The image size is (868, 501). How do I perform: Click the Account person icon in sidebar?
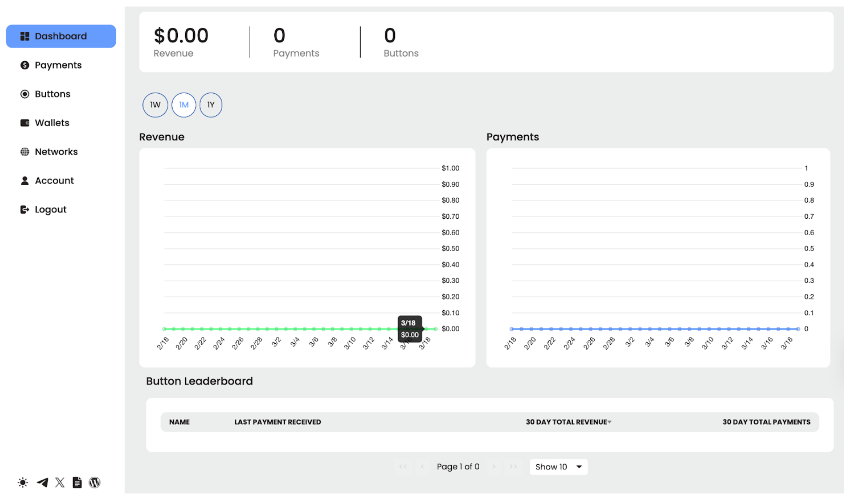24,181
